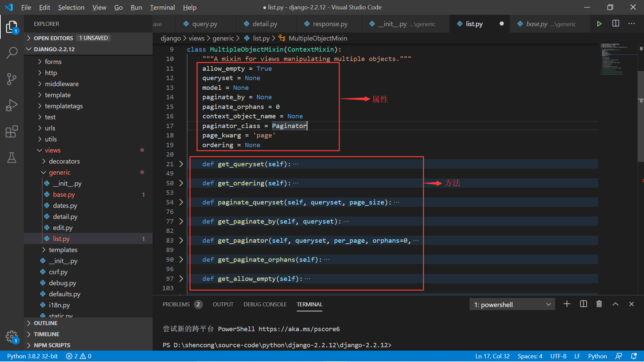644x362 pixels.
Task: Expand the forms folder
Action: (88, 62)
